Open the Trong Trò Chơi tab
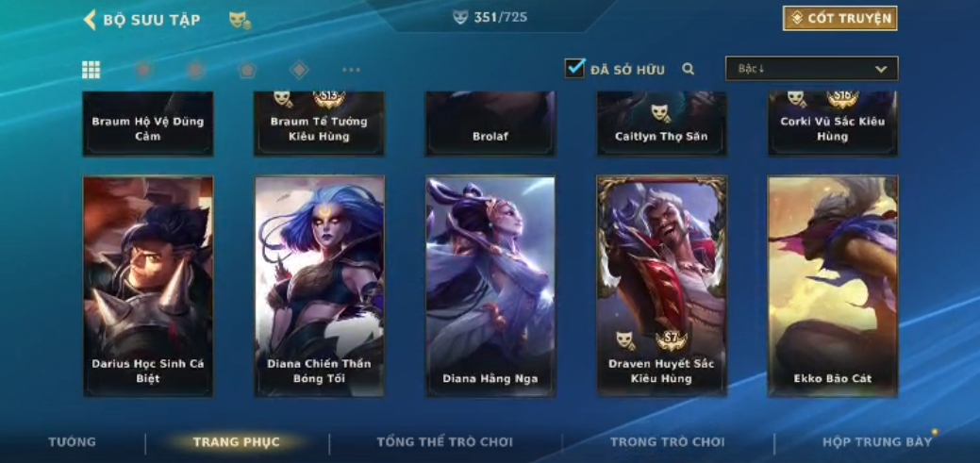Image resolution: width=980 pixels, height=463 pixels. click(x=668, y=441)
